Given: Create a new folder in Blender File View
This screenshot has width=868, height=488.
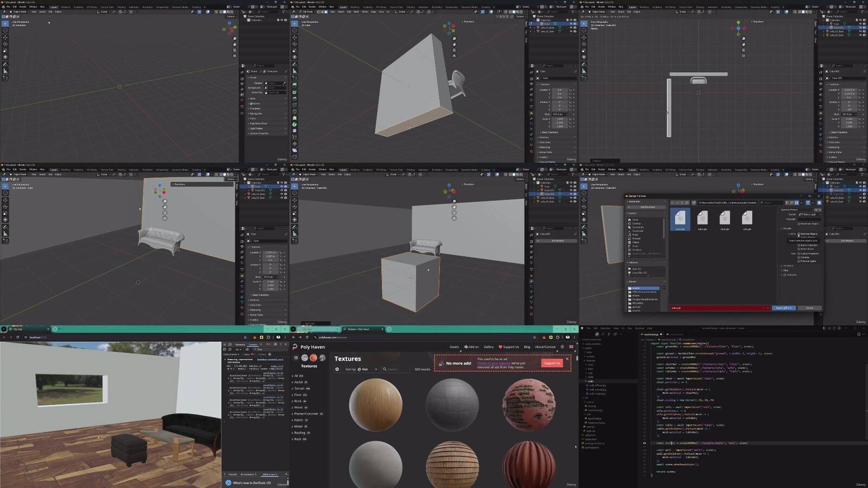Looking at the screenshot, I should click(694, 202).
